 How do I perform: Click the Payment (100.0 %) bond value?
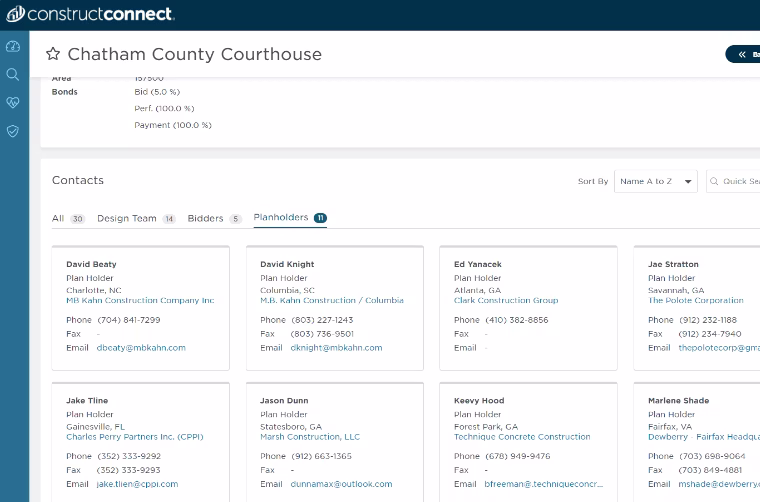tap(173, 125)
